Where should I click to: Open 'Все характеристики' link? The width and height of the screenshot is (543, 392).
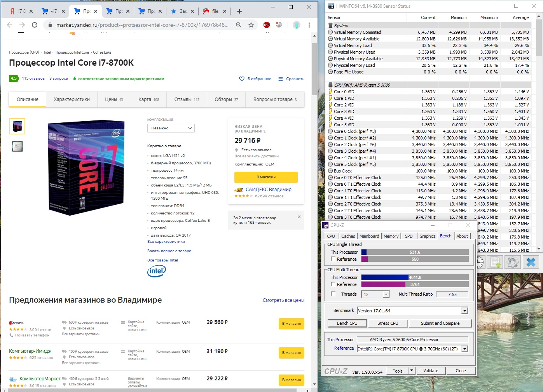tap(166, 242)
